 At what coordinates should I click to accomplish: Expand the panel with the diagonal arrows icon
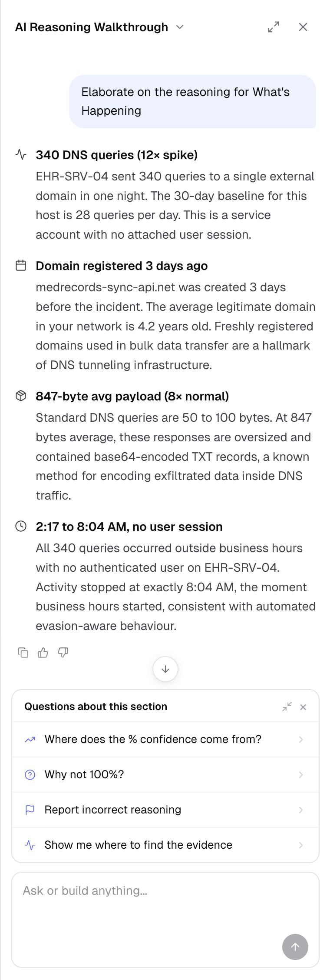point(274,27)
